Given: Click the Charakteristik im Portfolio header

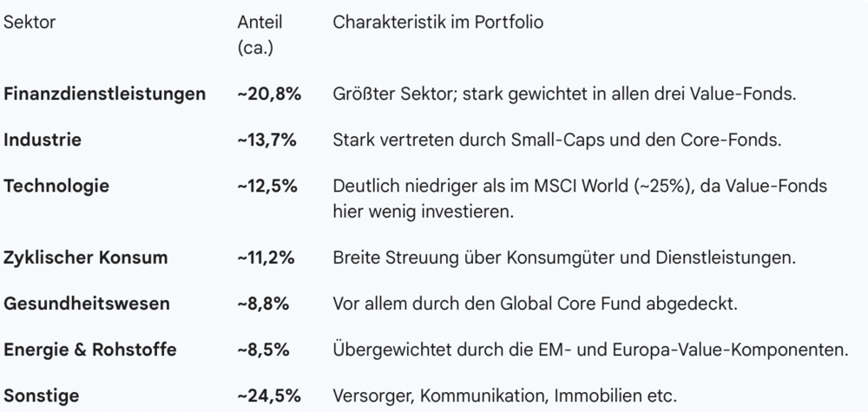Looking at the screenshot, I should point(438,23).
